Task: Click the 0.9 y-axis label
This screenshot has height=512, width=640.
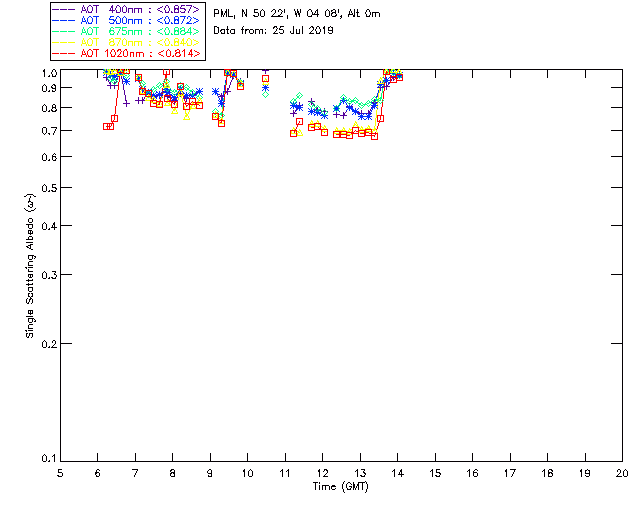Action: [x=49, y=88]
